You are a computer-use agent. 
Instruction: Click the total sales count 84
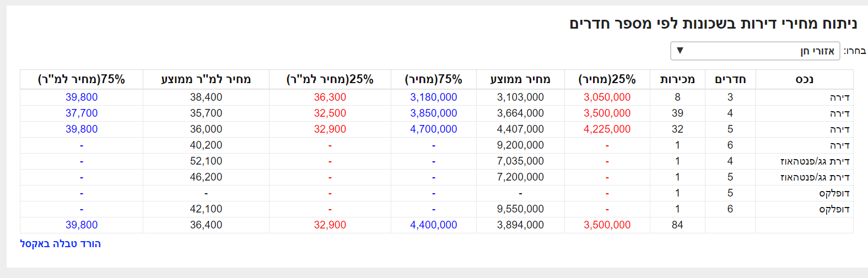pyautogui.click(x=677, y=225)
